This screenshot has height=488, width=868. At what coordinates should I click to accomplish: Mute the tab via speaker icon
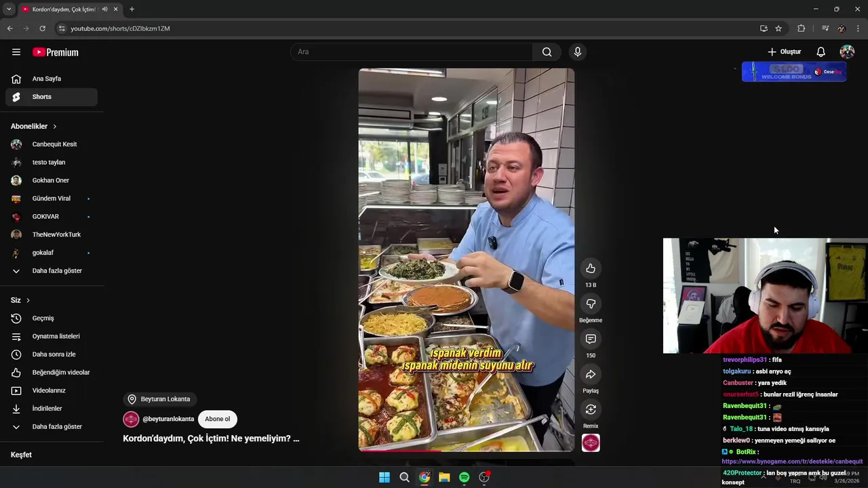[104, 9]
